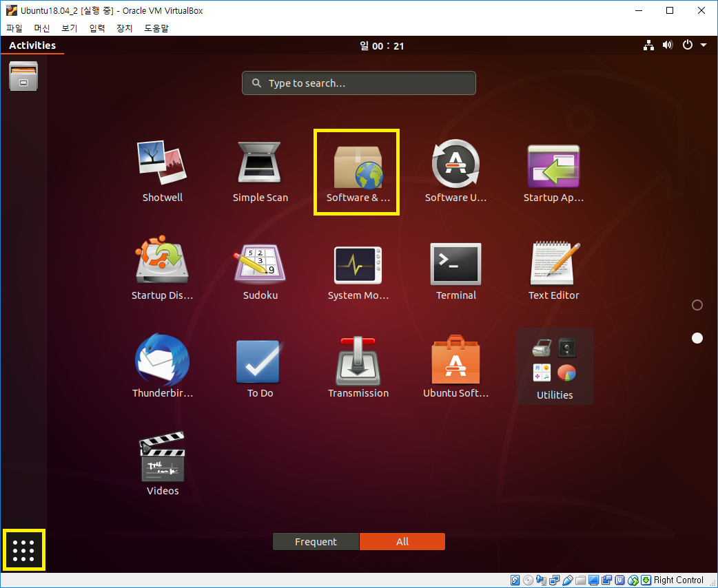Click VirtualBox CPU status chip icon
Screen dimensions: 718x588
(x=619, y=580)
